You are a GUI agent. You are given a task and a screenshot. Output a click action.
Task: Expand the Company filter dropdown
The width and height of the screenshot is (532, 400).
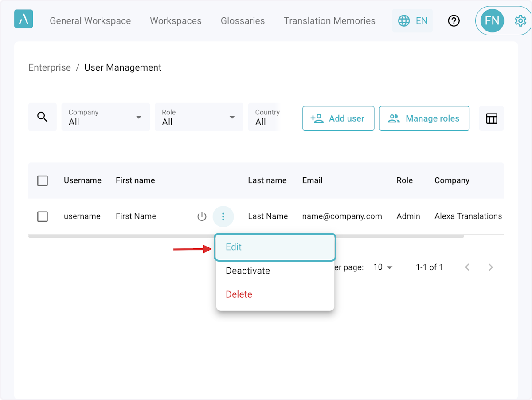coord(106,117)
